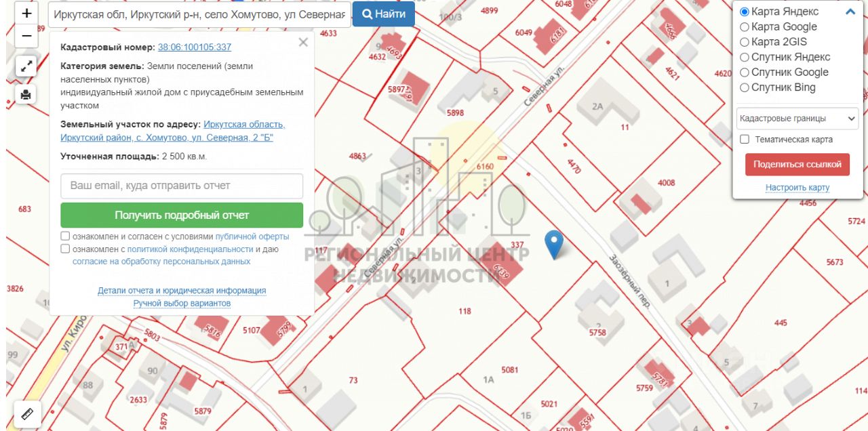Open согласие на обработку персональных данных link

pyautogui.click(x=161, y=261)
